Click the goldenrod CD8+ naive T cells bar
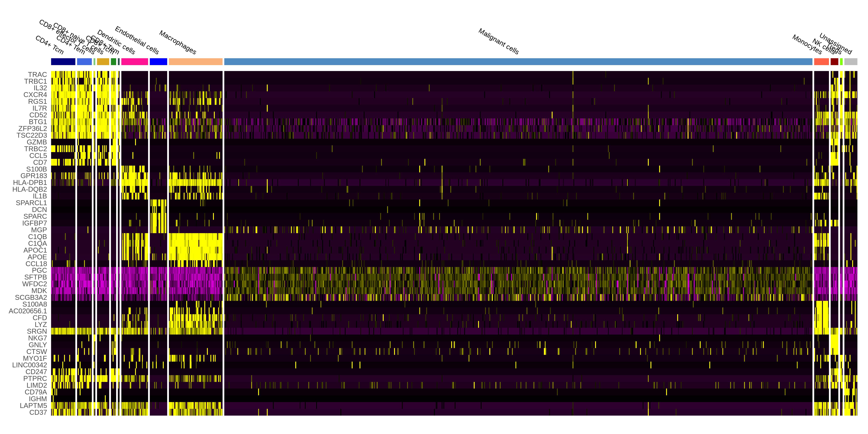This screenshot has height=434, width=868. point(103,62)
